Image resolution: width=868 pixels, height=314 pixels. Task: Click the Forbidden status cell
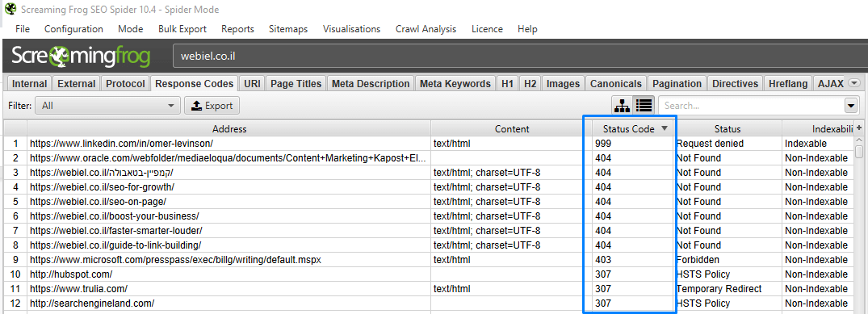point(728,259)
